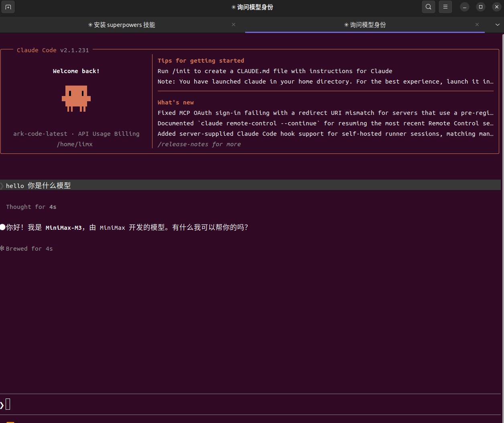Open a new terminal tab
The width and height of the screenshot is (504, 423).
[8, 7]
